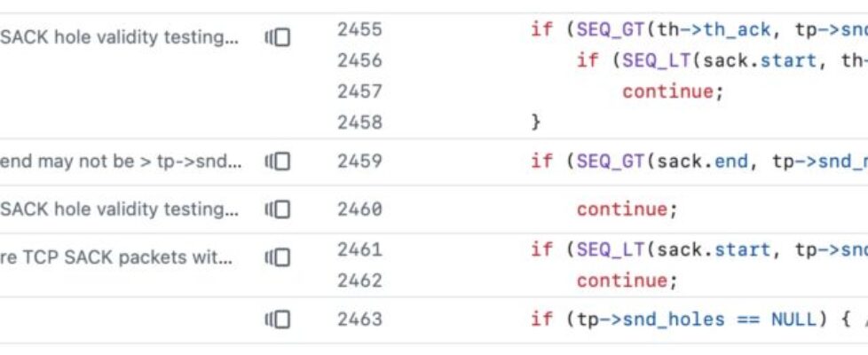The height and width of the screenshot is (355, 868).
Task: Select line number 2455
Action: click(x=359, y=29)
